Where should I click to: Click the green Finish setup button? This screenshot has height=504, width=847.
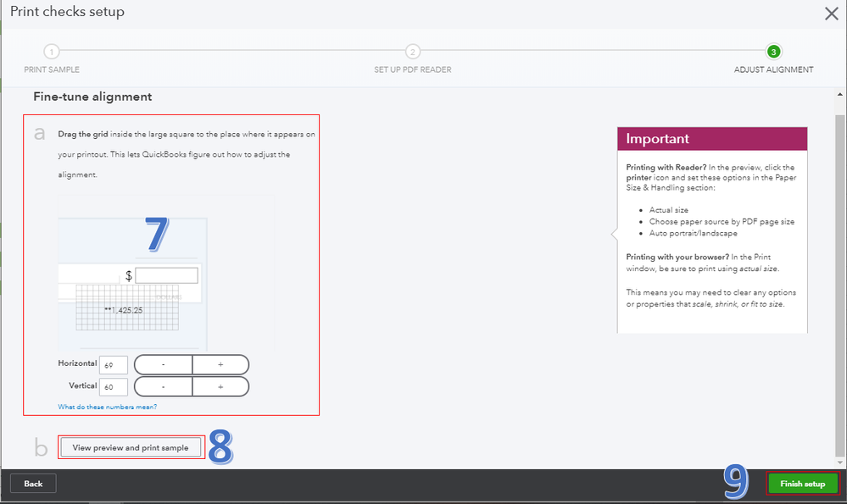coord(803,484)
